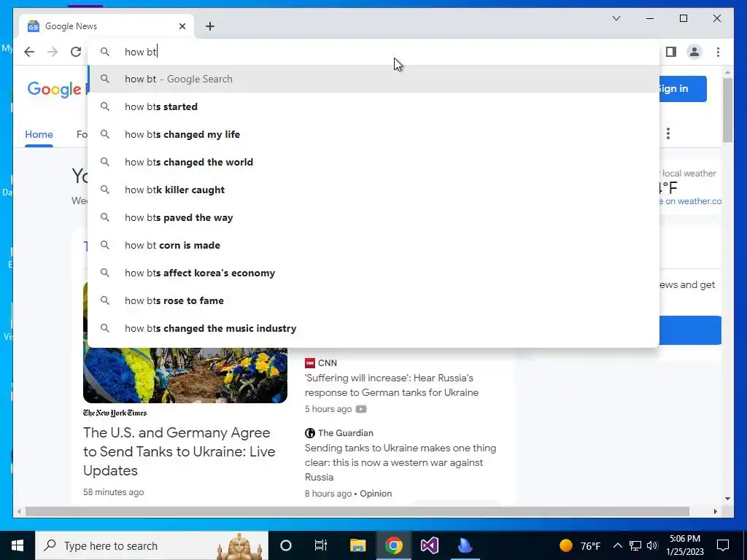
Task: Open the volume speaker icon
Action: tap(652, 545)
